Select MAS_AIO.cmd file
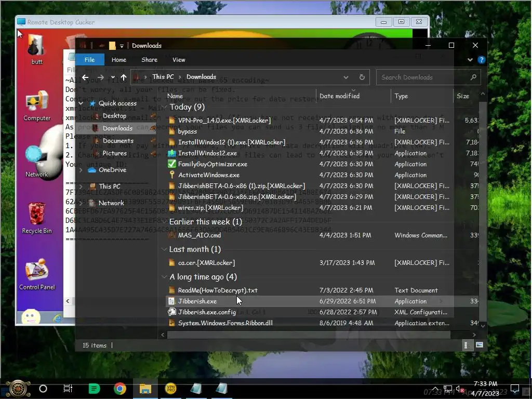 [x=199, y=235]
